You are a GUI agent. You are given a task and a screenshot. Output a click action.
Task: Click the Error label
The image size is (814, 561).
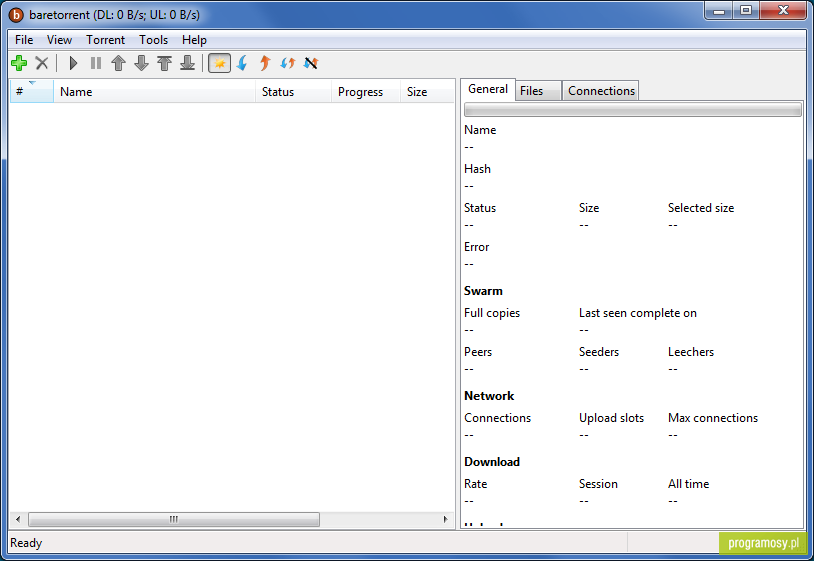tap(477, 247)
